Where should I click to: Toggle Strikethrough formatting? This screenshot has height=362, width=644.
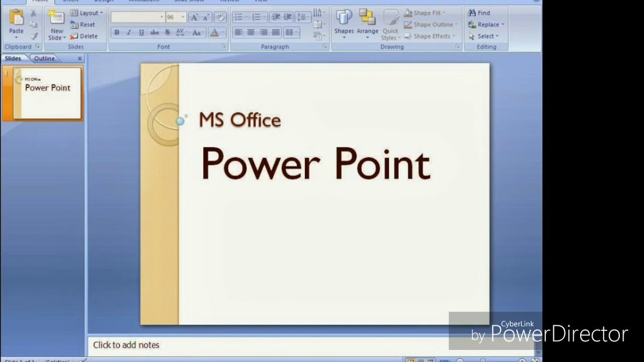point(155,33)
